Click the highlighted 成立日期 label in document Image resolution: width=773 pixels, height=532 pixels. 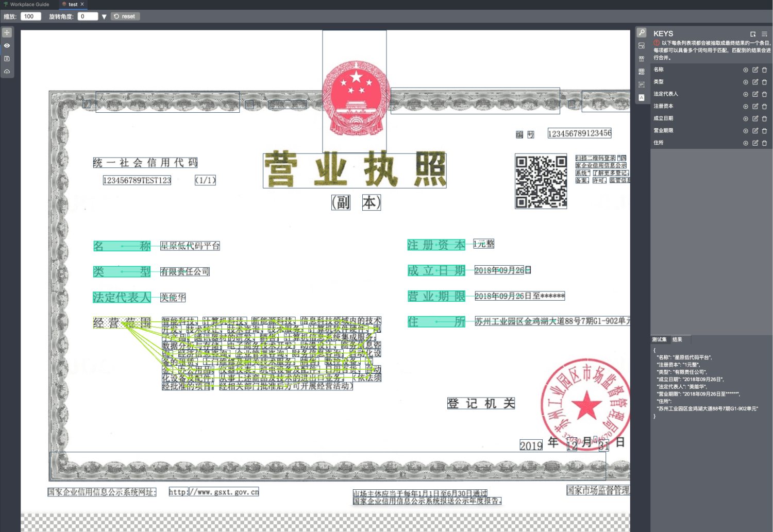point(436,270)
